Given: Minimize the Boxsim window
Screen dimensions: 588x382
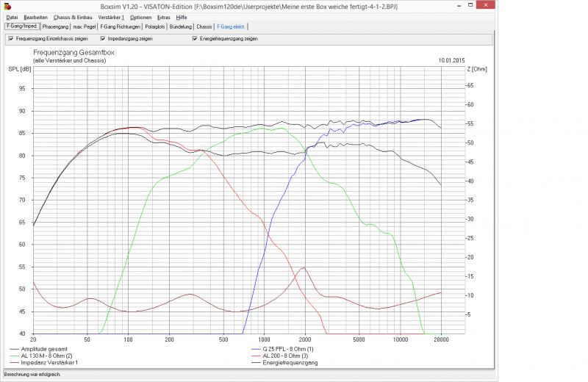Looking at the screenshot, I should pyautogui.click(x=460, y=6).
